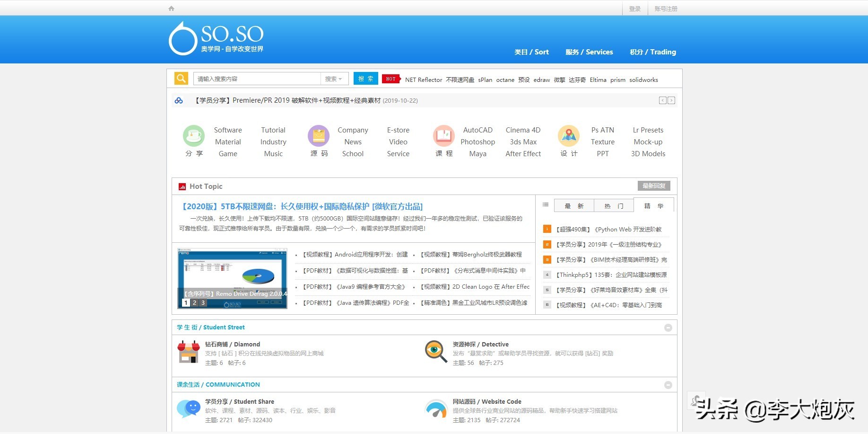Select slide 2 in the image carousel
Screen dimensions: 868x434
pos(194,303)
